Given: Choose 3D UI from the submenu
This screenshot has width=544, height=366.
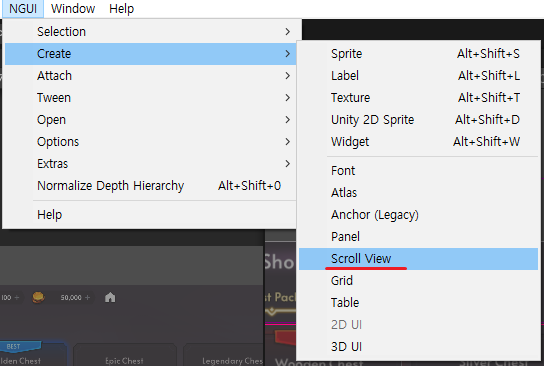Looking at the screenshot, I should click(418, 347).
